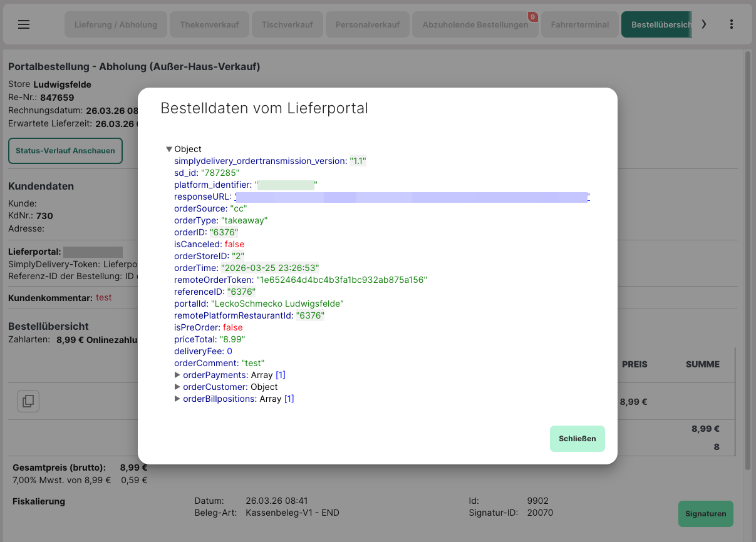756x542 pixels.
Task: Select the Tischverkauf tab
Action: pos(287,25)
